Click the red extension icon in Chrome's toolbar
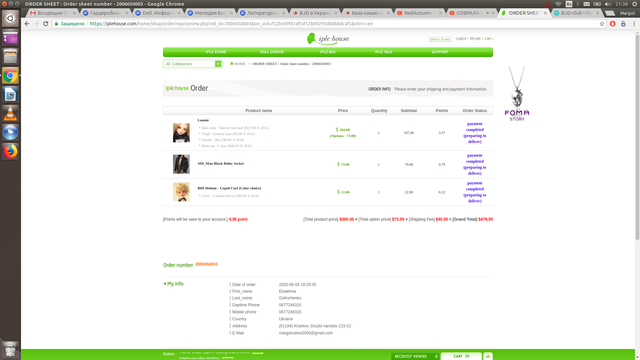 click(612, 24)
